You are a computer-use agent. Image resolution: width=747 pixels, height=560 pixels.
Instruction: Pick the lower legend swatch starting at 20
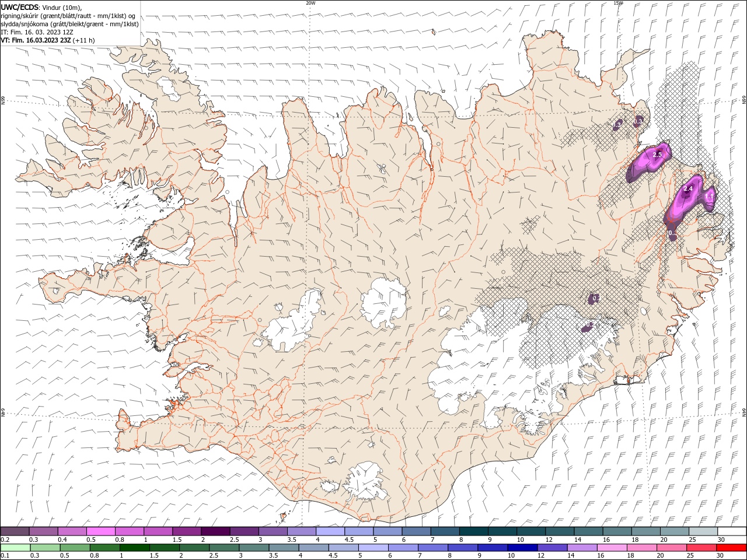pyautogui.click(x=672, y=548)
